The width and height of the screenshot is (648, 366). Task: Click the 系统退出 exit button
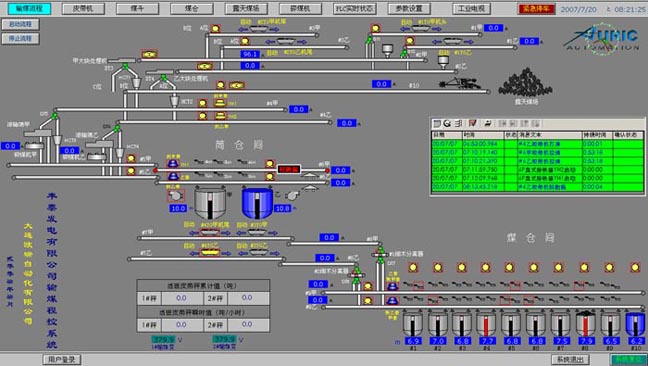click(570, 359)
